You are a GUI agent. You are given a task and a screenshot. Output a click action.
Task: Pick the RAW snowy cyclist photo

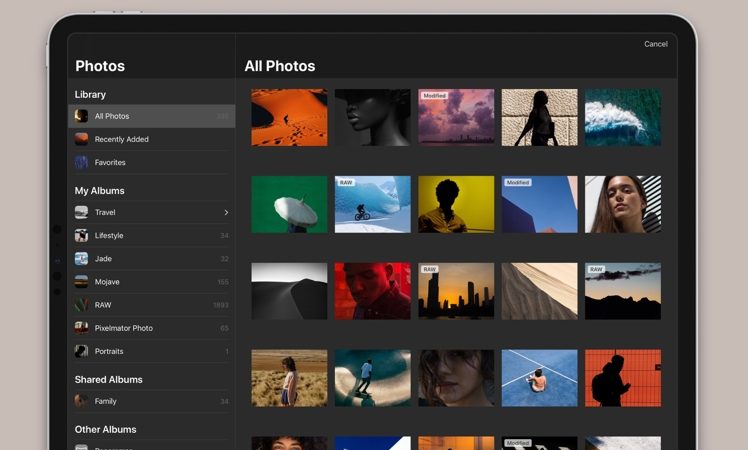point(372,204)
